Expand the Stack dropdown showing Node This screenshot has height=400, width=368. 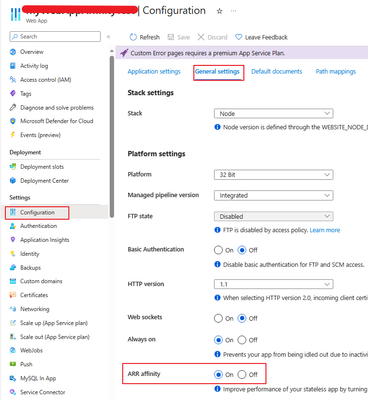pyautogui.click(x=273, y=114)
